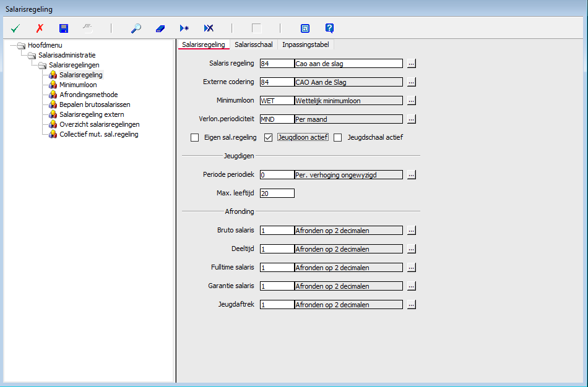
Task: Select the Hoofdmenu tree node label
Action: (x=45, y=45)
